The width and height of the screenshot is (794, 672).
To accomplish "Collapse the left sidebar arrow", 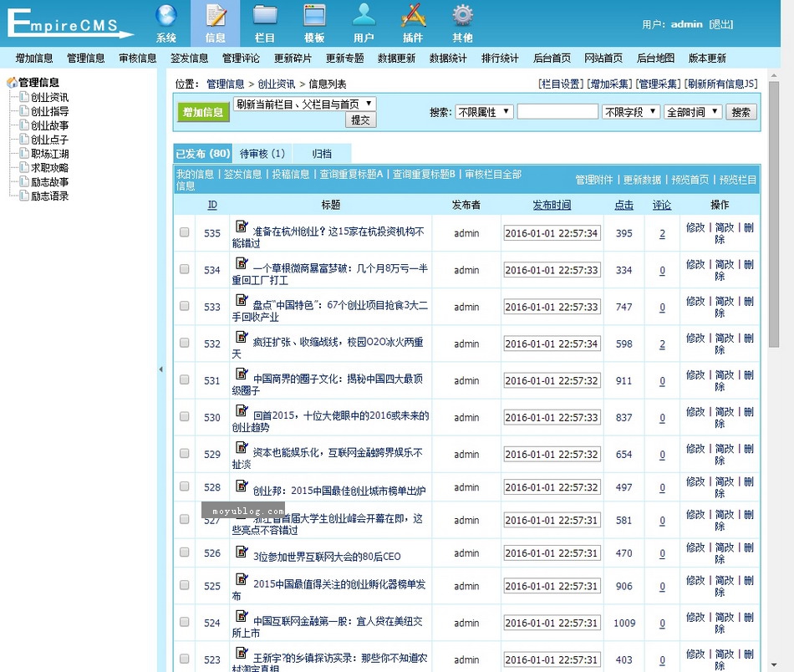I will click(x=161, y=369).
